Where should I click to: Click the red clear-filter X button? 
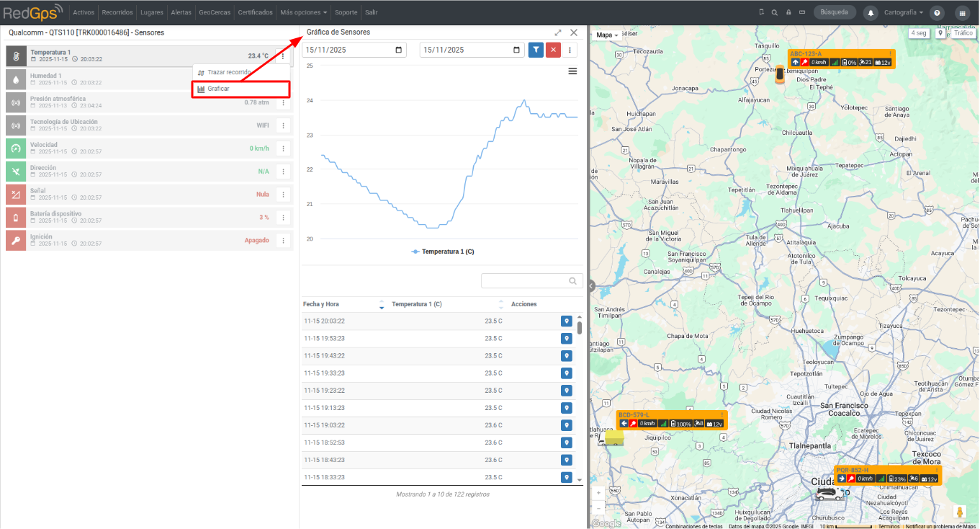pos(553,50)
